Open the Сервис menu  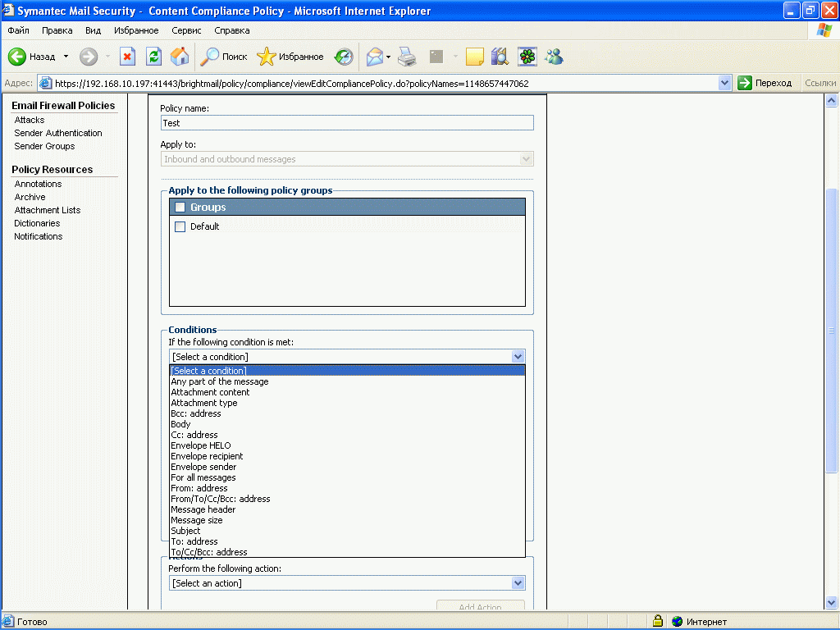(x=186, y=30)
